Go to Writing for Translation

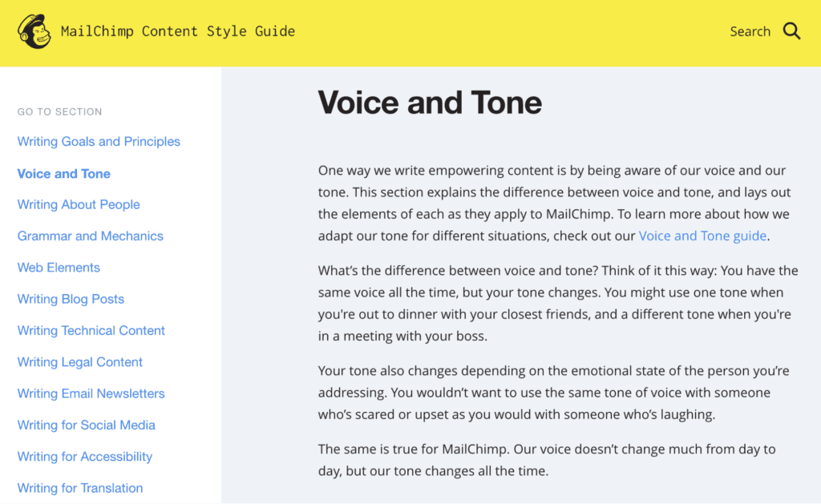click(x=79, y=487)
